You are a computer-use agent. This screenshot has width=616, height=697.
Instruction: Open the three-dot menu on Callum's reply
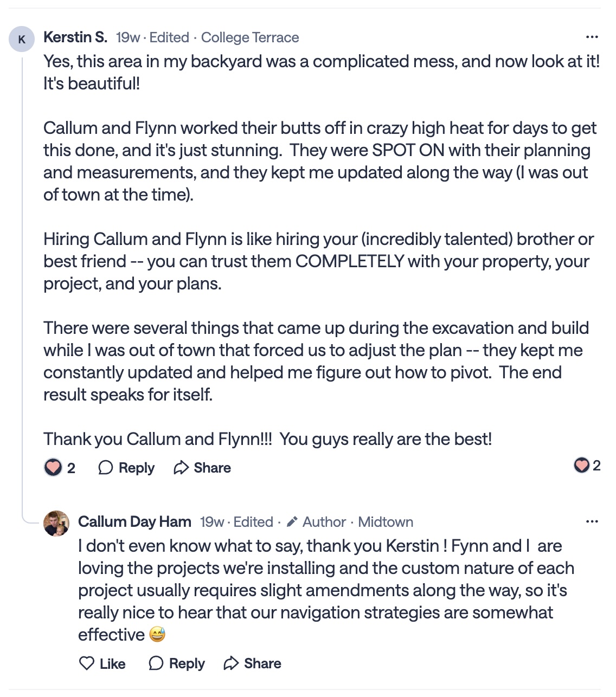click(592, 522)
